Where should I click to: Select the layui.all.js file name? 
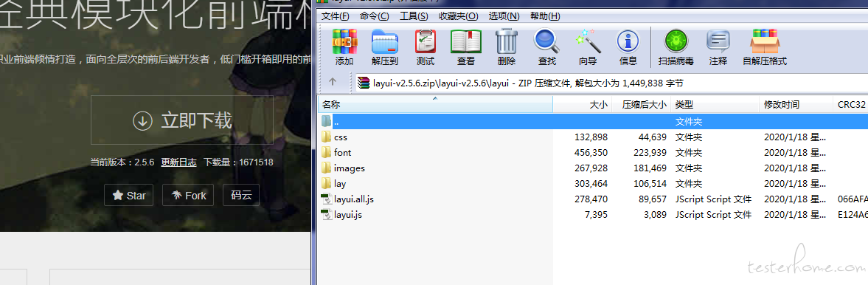354,199
